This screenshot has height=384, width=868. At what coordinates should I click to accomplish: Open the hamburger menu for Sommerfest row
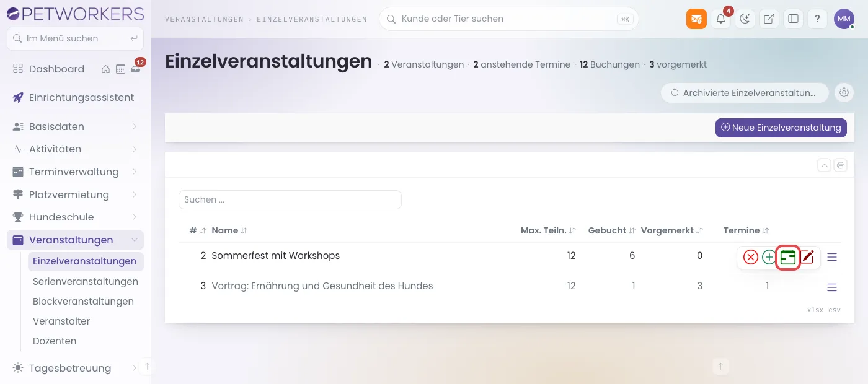[x=832, y=257]
